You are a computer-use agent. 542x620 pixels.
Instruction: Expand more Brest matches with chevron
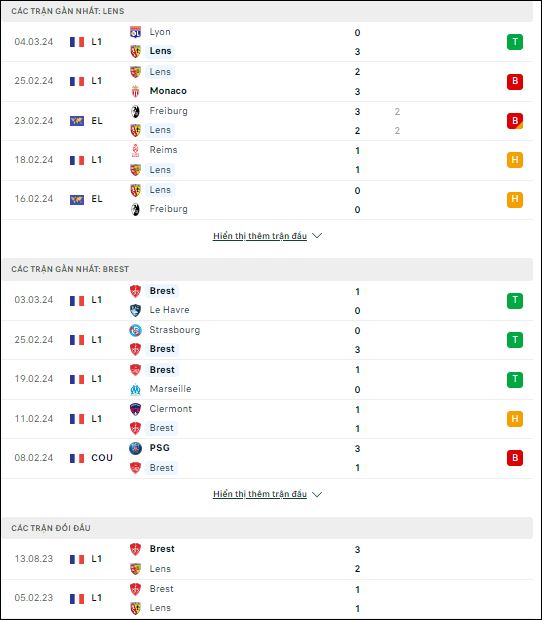click(x=317, y=494)
